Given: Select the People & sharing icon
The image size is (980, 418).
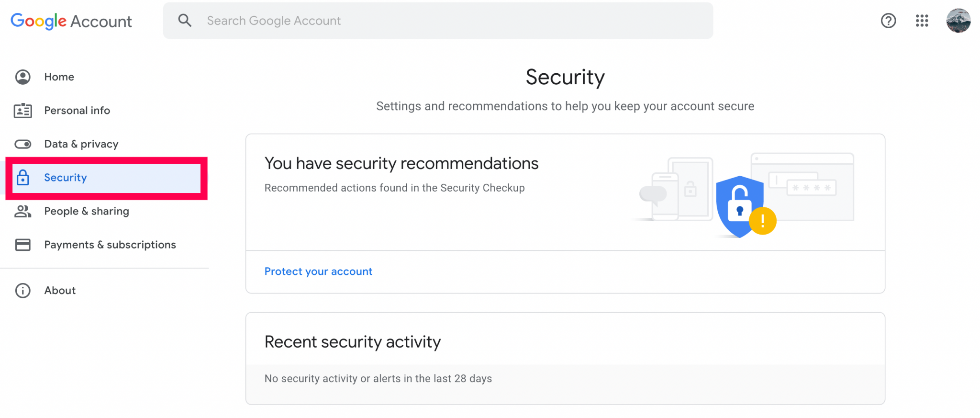Looking at the screenshot, I should tap(22, 211).
